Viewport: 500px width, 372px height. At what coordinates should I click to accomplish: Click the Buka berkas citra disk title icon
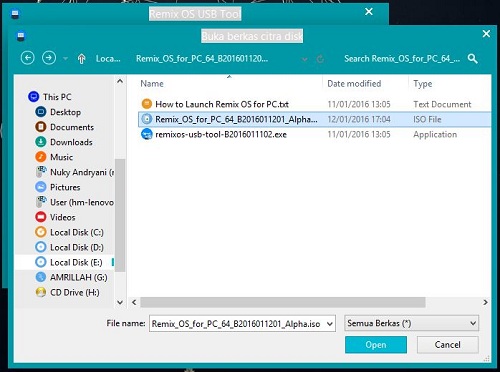[21, 36]
